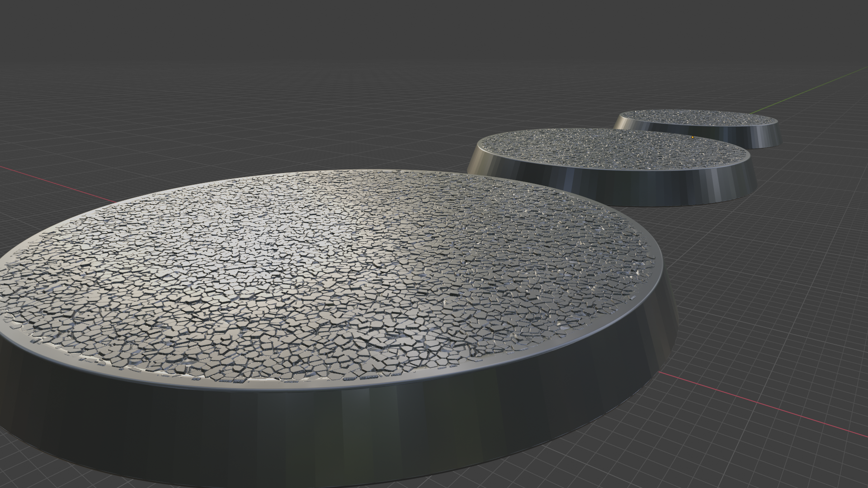This screenshot has width=868, height=488.
Task: Select the large cracked-stone base in foreground
Action: (316, 294)
